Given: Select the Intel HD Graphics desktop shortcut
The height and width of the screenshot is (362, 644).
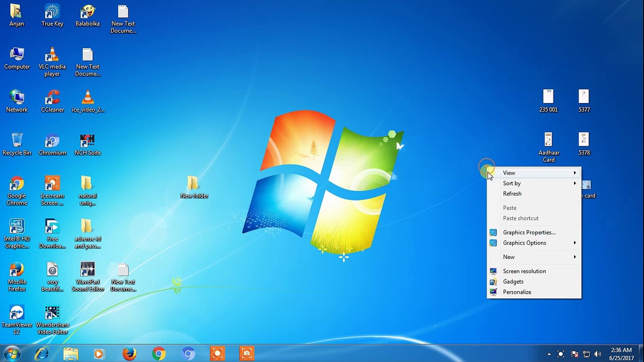Looking at the screenshot, I should (x=17, y=234).
